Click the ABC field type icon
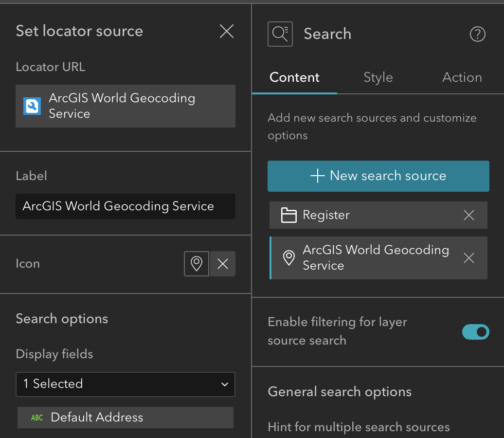The height and width of the screenshot is (438, 504). 37,418
